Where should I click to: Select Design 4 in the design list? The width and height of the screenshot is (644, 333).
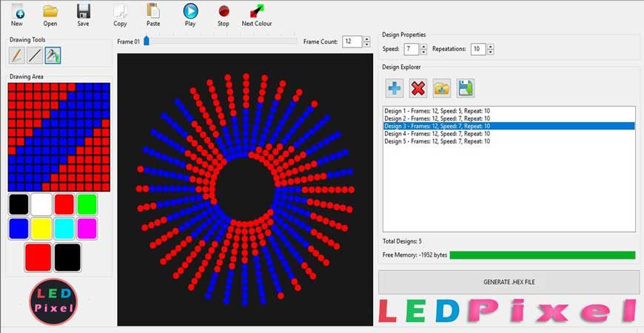coord(509,133)
